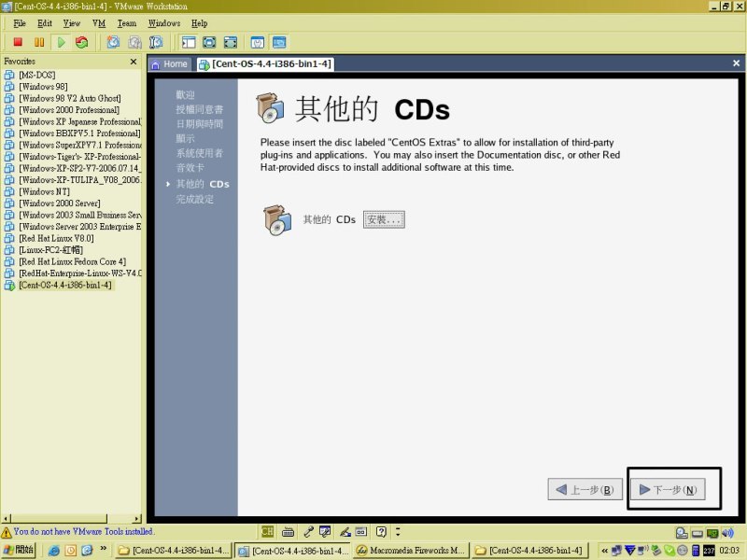Click the red Power Off toolbar icon

click(x=18, y=42)
